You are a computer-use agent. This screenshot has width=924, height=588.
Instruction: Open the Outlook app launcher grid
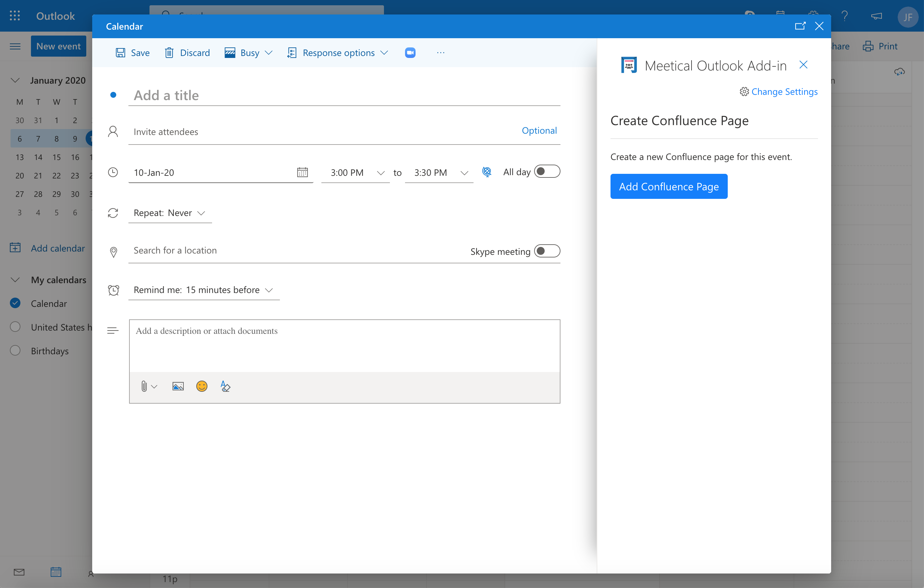[x=14, y=16]
